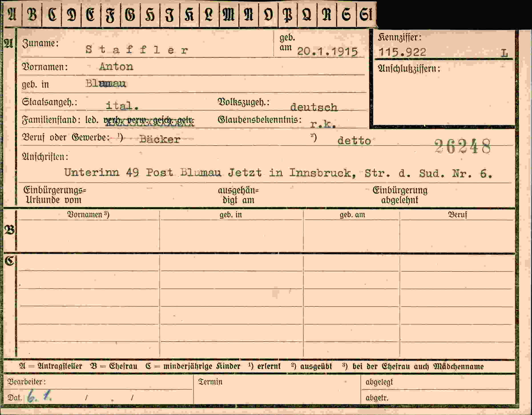Screen dimensions: 532x415
Task: Click the "Bearbeiter:" label
Action: click(26, 382)
